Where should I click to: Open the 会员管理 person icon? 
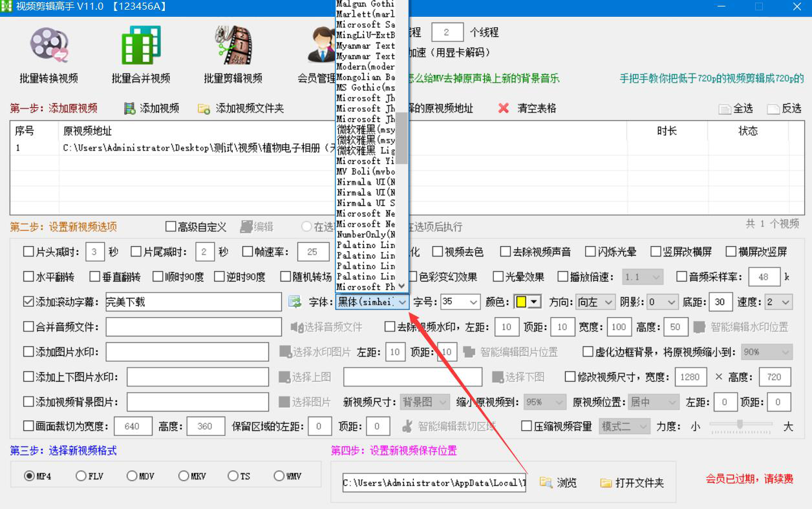tap(321, 44)
